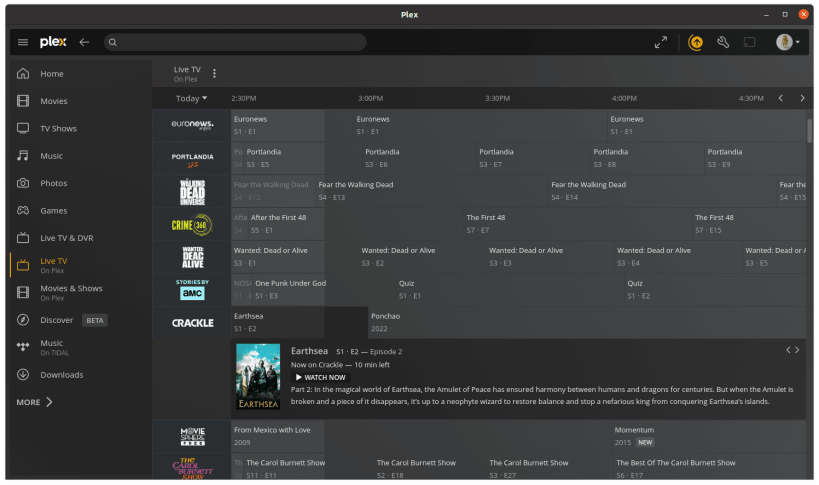Select Wanted Dead or Alive channel logo

tap(192, 257)
